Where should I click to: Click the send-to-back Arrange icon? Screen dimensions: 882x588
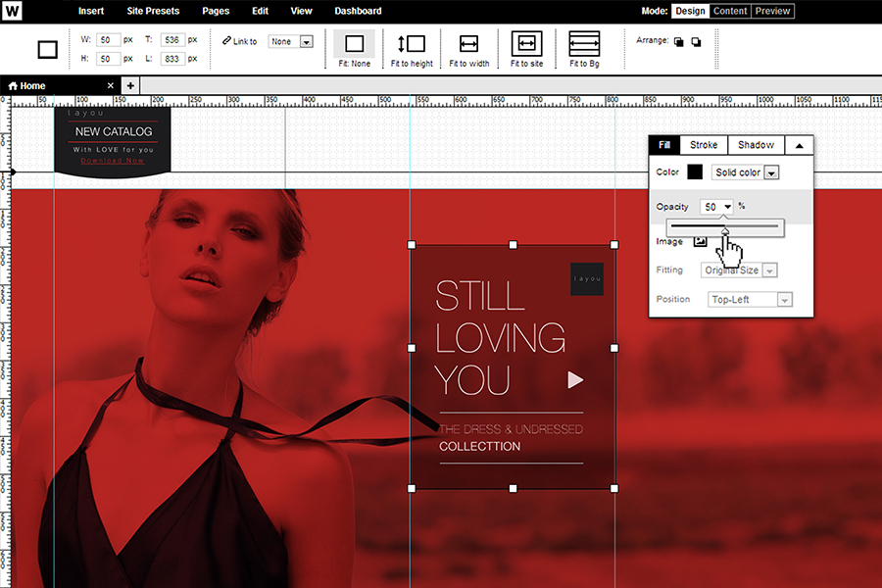(696, 42)
